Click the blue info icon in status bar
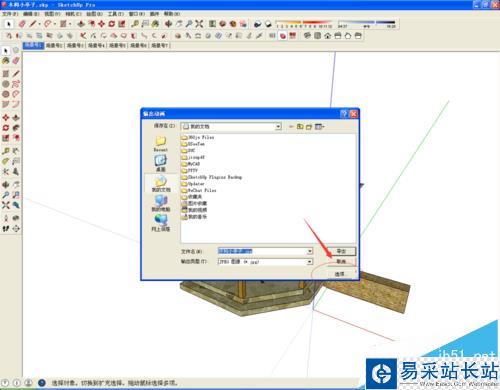This screenshot has height=390, width=500. (42, 383)
